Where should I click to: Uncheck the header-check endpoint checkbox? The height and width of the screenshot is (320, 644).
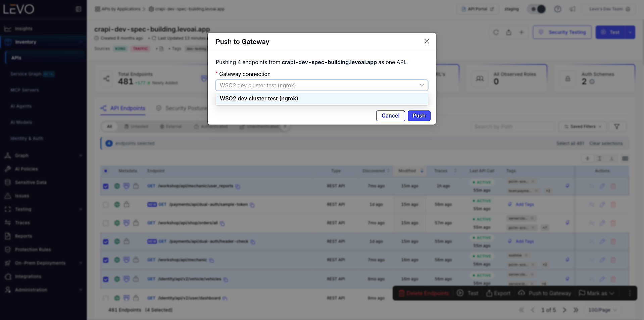106,241
